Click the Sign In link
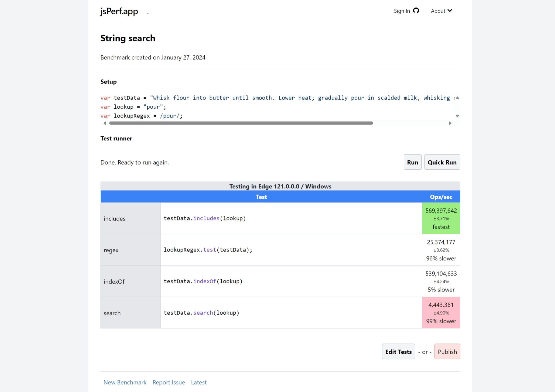Image resolution: width=555 pixels, height=392 pixels. tap(402, 11)
